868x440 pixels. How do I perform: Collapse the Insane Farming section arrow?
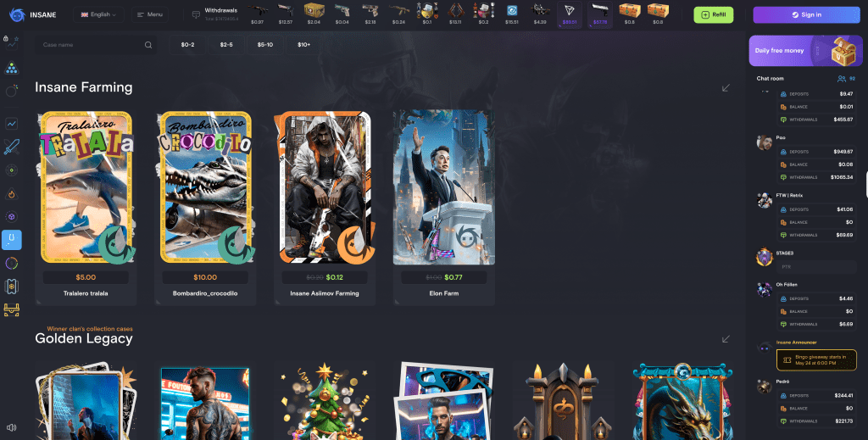coord(726,88)
